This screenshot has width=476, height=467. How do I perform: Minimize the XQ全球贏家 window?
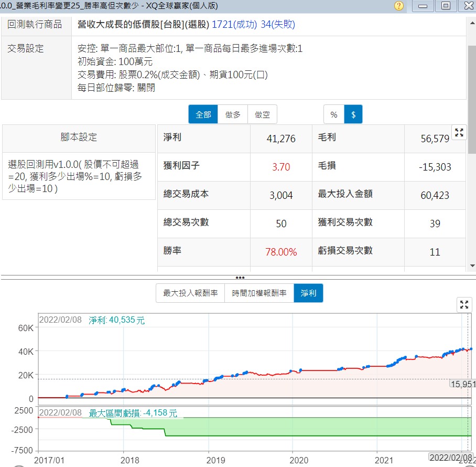coord(423,6)
